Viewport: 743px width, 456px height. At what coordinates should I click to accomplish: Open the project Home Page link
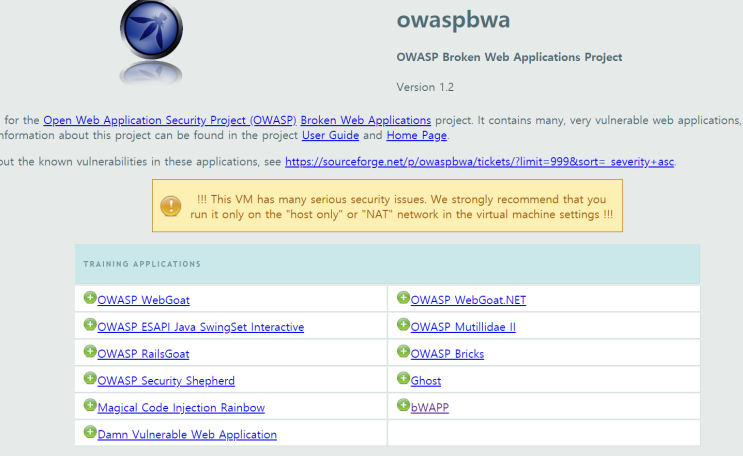[417, 136]
